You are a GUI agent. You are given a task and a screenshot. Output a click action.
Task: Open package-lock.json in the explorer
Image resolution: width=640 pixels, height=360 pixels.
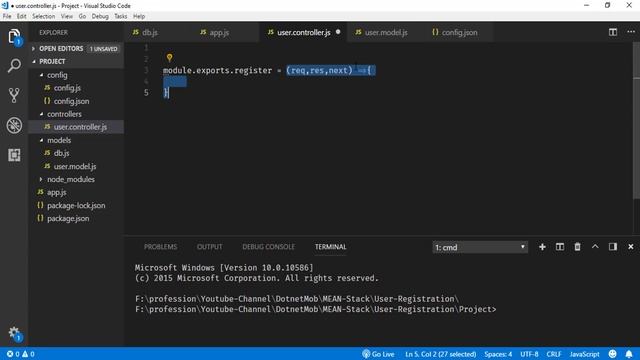(76, 205)
